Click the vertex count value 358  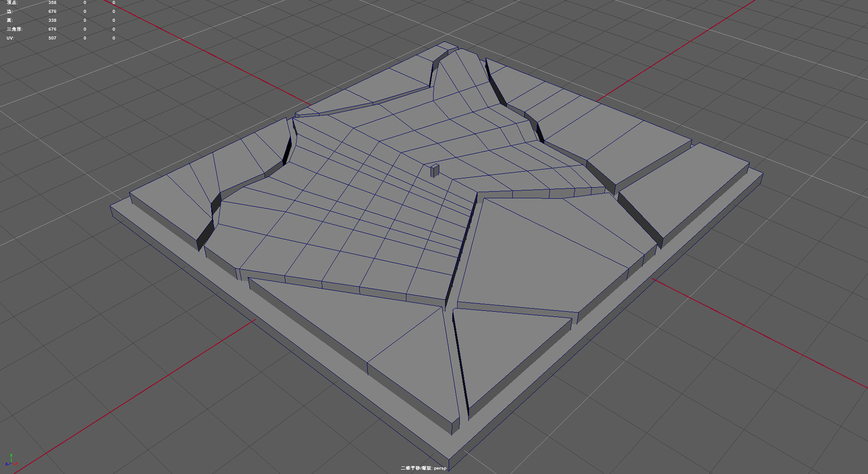pos(52,3)
